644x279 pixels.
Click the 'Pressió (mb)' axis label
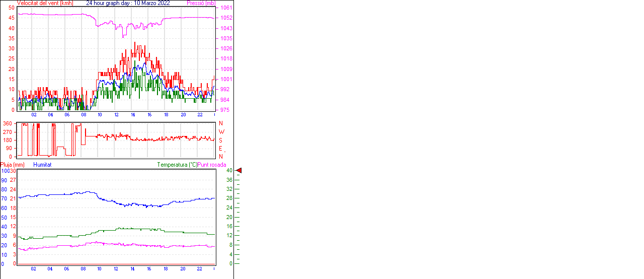(201, 3)
